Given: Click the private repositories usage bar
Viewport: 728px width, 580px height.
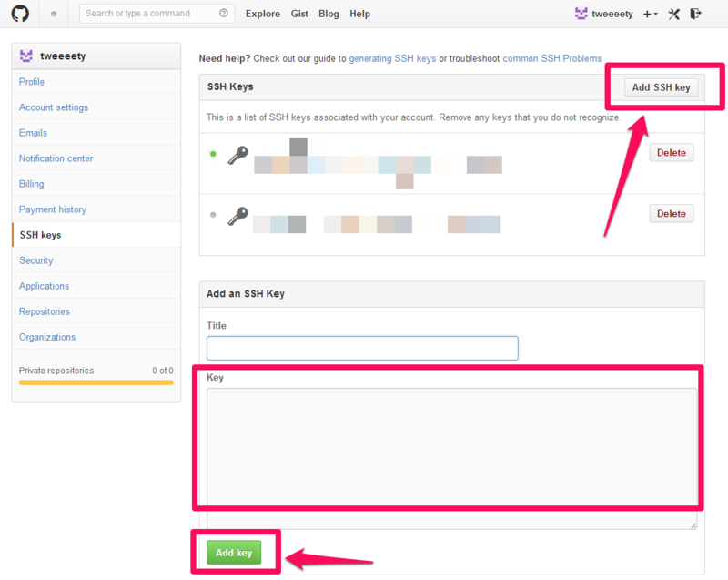Looking at the screenshot, I should 96,382.
